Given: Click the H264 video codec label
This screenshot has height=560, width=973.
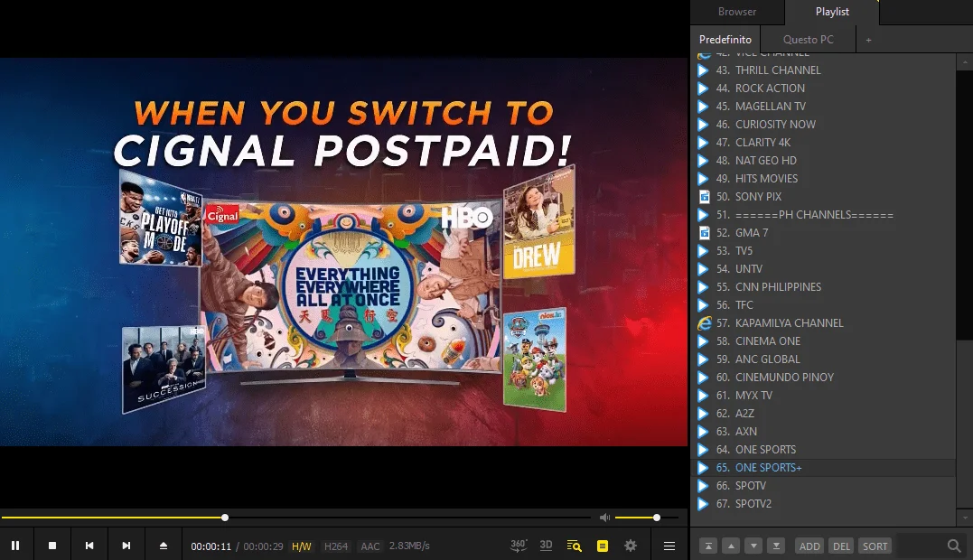Looking at the screenshot, I should pyautogui.click(x=336, y=546).
